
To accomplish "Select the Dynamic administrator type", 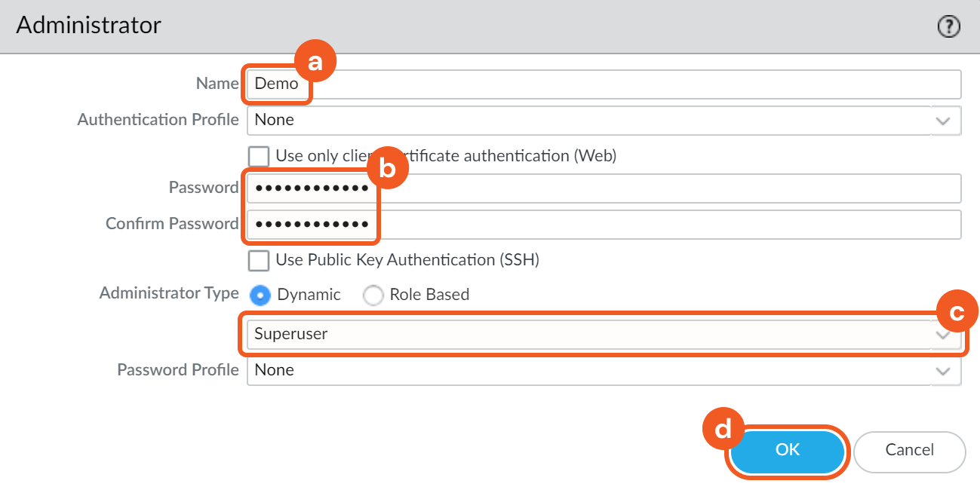I will click(x=260, y=295).
